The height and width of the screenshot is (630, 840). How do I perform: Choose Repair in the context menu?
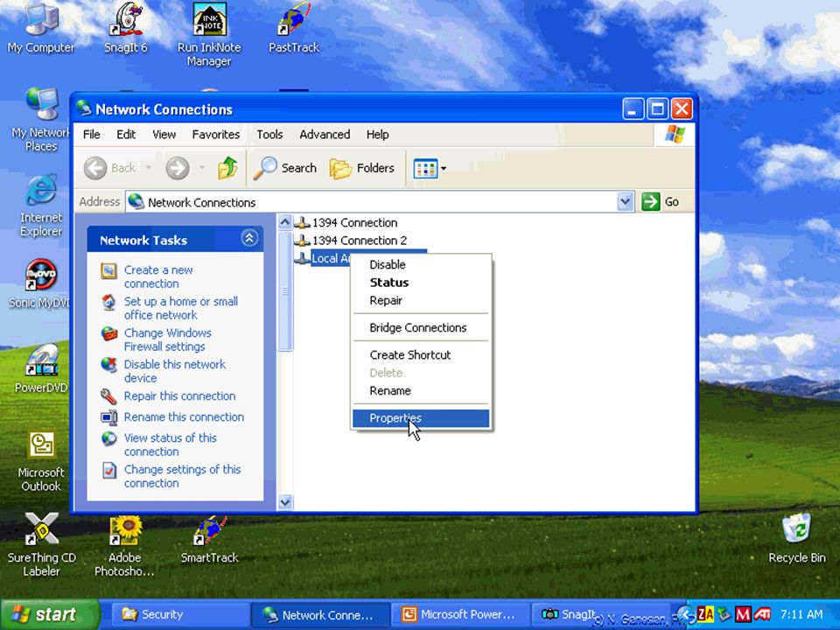(421, 300)
